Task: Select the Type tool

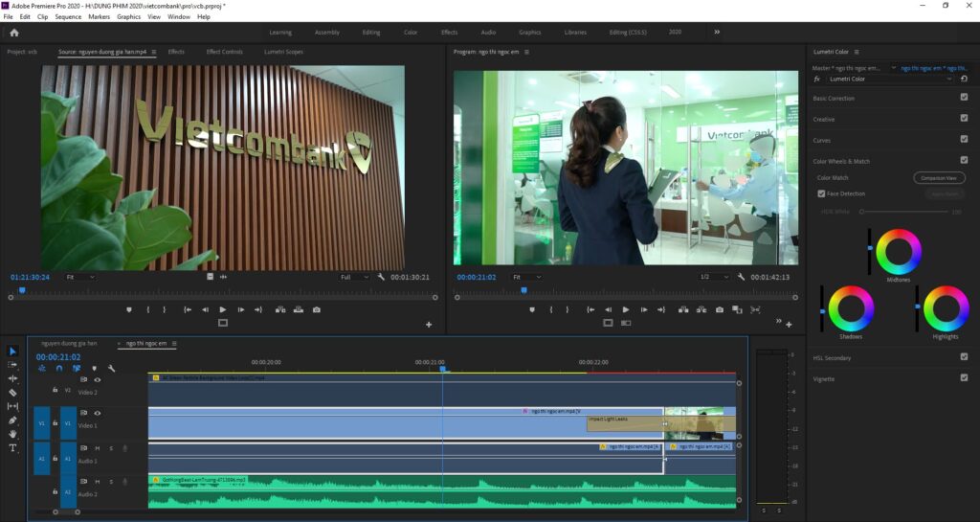Action: [12, 447]
